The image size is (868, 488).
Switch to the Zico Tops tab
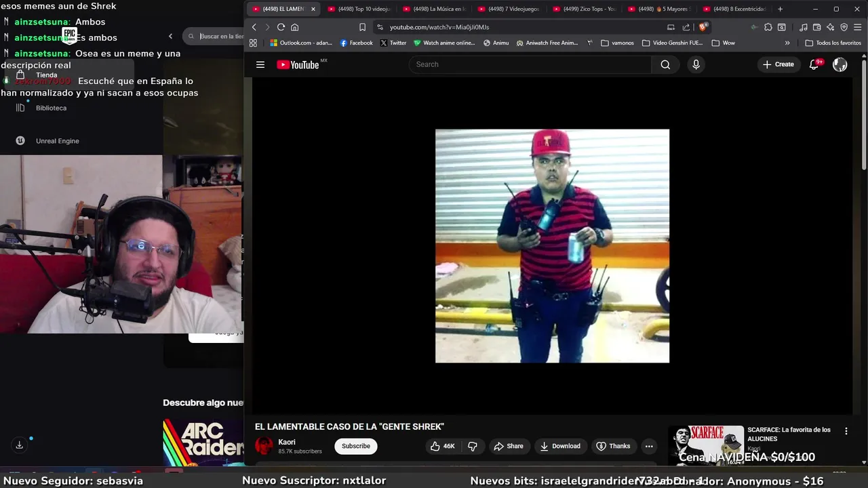pyautogui.click(x=585, y=9)
